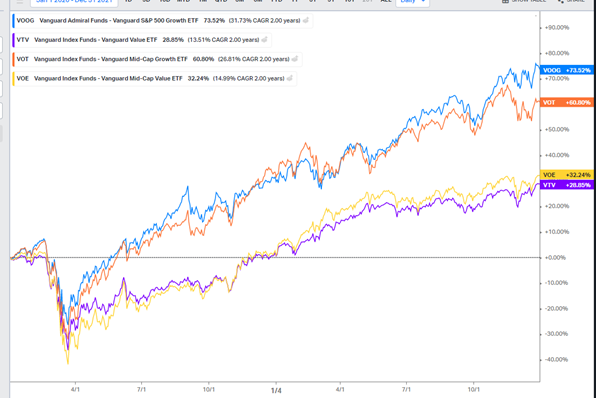Viewport: 596px width, 398px height.
Task: Click the blue VOOG color bar in legend
Action: coord(13,21)
